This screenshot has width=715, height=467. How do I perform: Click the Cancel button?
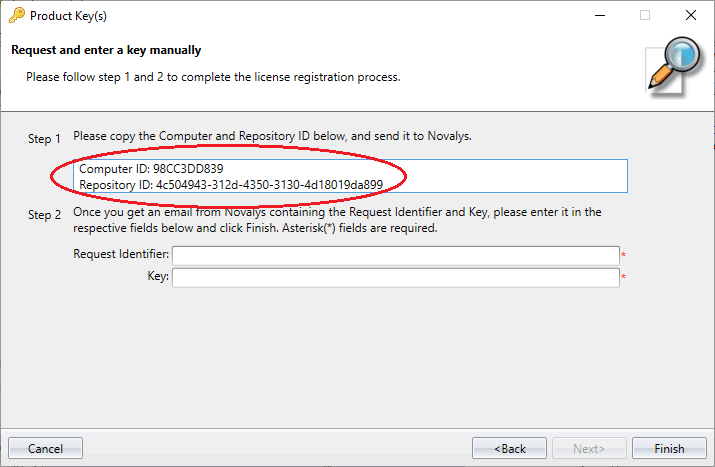(x=45, y=449)
